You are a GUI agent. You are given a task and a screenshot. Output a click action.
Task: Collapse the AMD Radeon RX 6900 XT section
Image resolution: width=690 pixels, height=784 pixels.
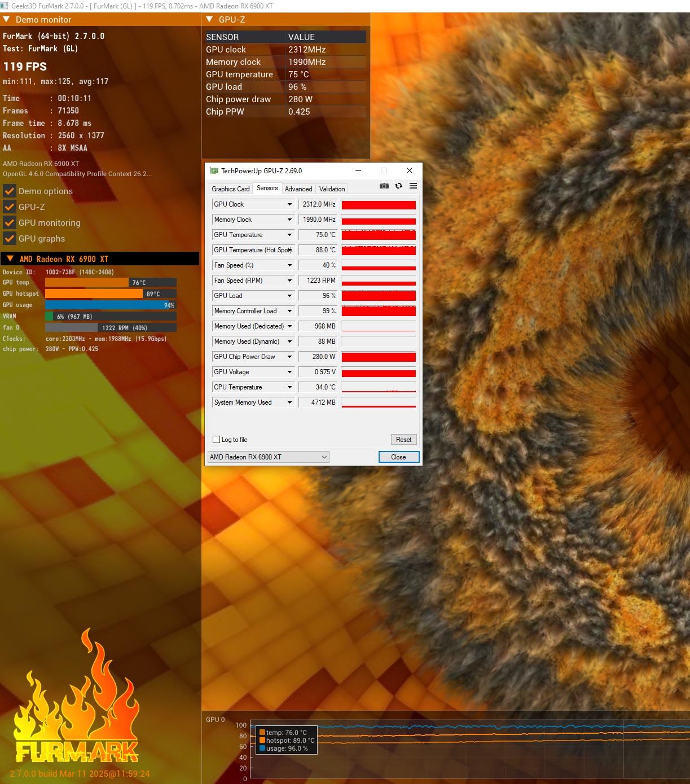coord(10,259)
